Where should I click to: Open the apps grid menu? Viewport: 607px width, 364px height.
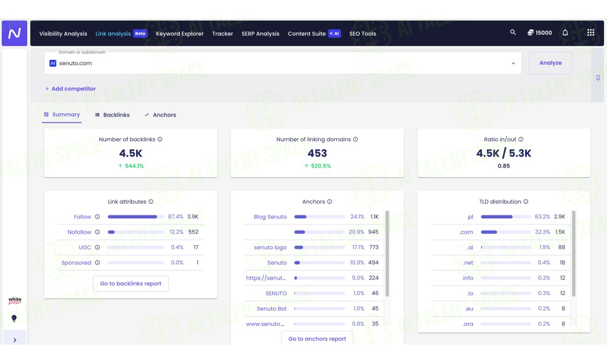click(x=591, y=33)
